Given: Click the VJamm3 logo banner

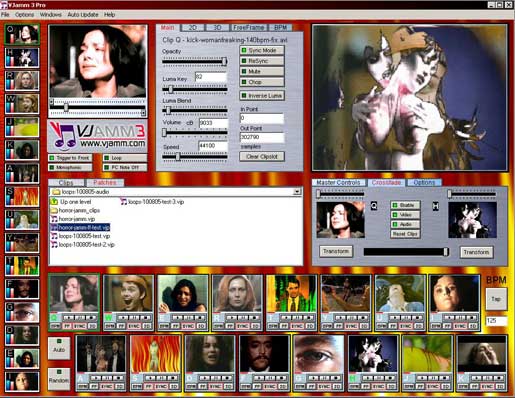Looking at the screenshot, I should point(98,136).
